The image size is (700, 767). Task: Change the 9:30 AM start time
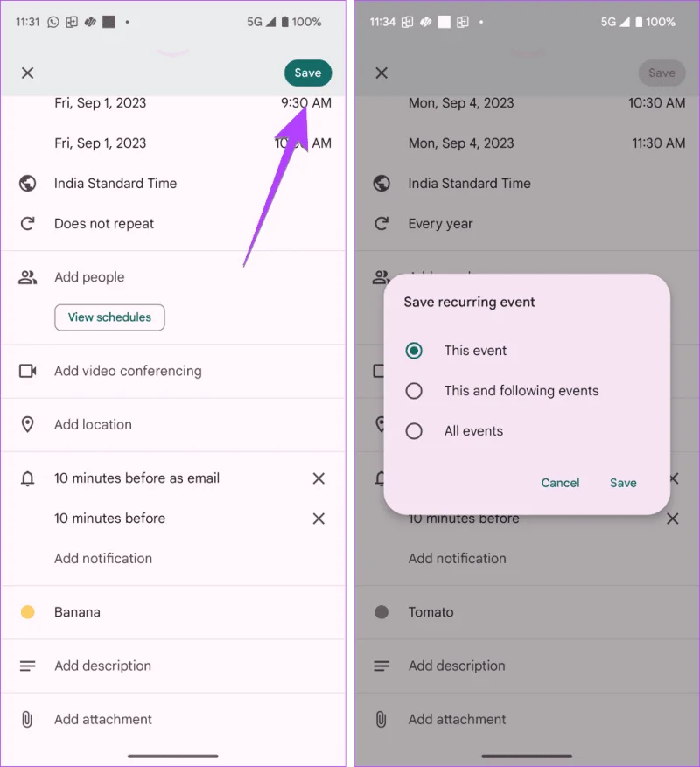click(x=306, y=102)
